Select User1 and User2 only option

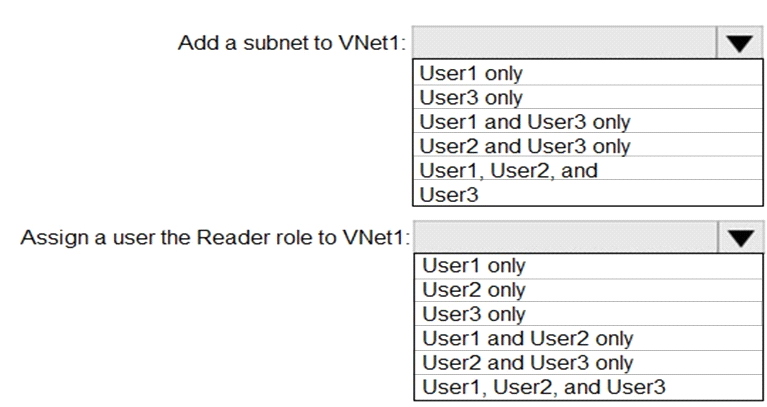tap(588, 338)
